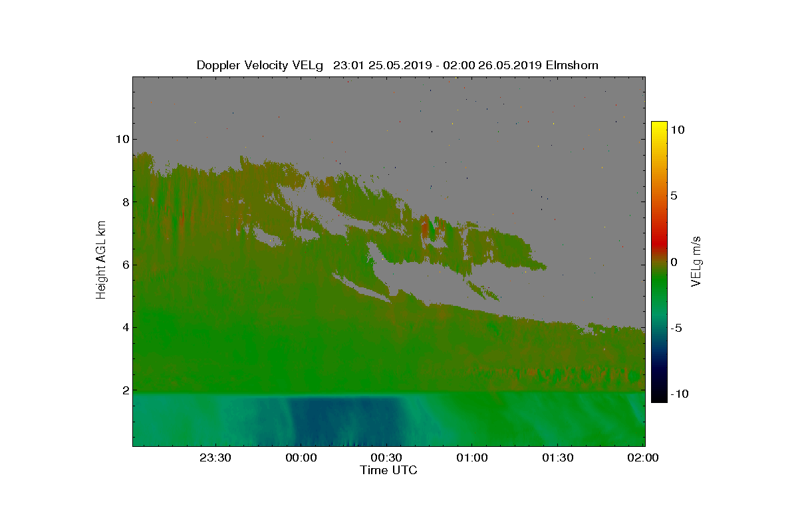Click the colorbar tick label 5

pyautogui.click(x=674, y=196)
